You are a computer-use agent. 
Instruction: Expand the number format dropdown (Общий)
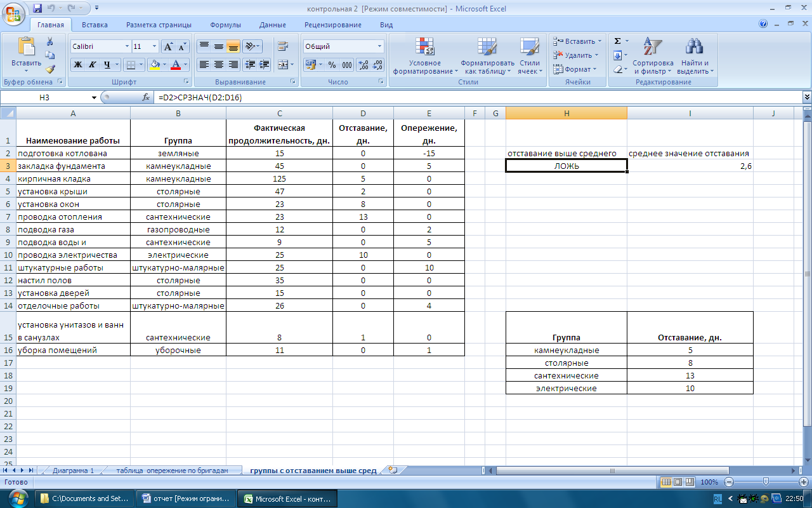380,46
